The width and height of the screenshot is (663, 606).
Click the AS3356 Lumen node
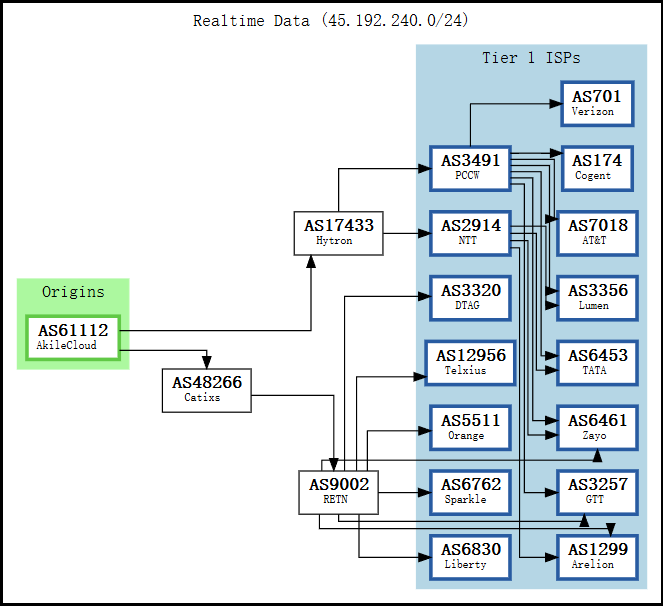coord(596,298)
